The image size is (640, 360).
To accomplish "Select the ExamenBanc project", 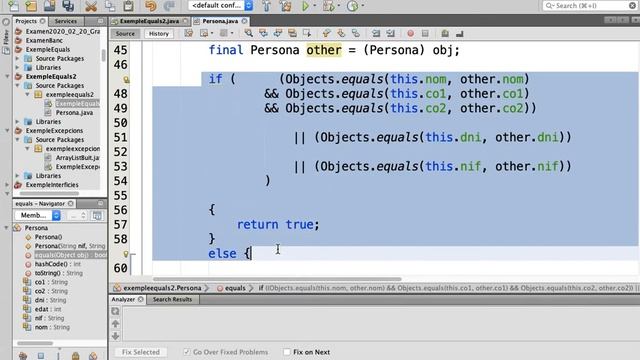I will click(x=44, y=40).
